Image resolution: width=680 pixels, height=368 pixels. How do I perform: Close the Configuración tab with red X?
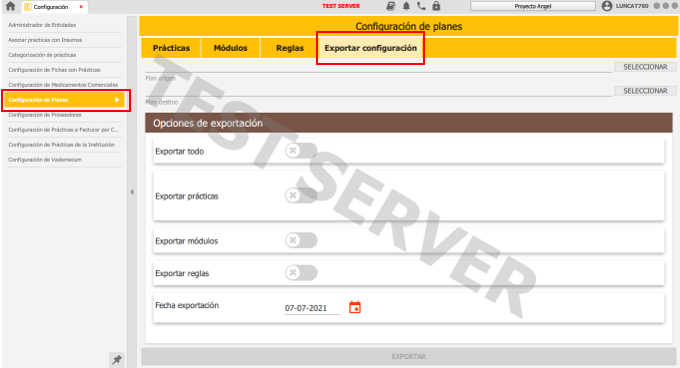(81, 7)
